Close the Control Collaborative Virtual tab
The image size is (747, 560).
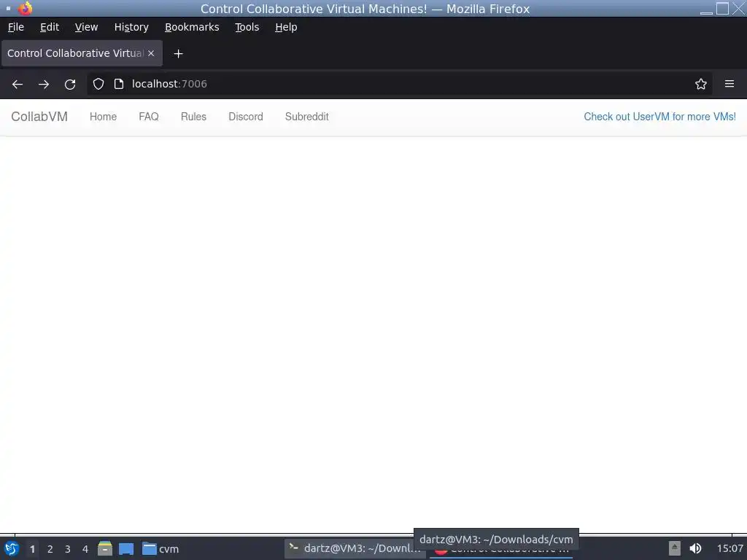151,53
